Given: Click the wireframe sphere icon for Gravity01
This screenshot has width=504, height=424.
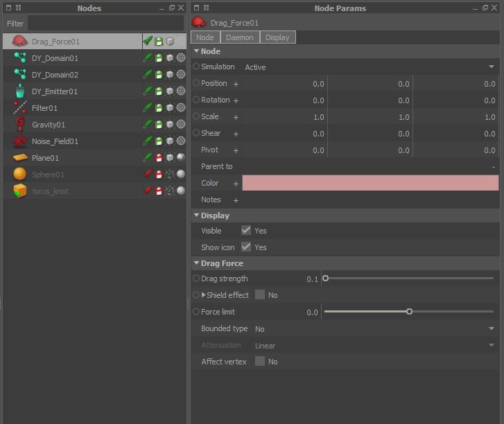Looking at the screenshot, I should coord(180,125).
